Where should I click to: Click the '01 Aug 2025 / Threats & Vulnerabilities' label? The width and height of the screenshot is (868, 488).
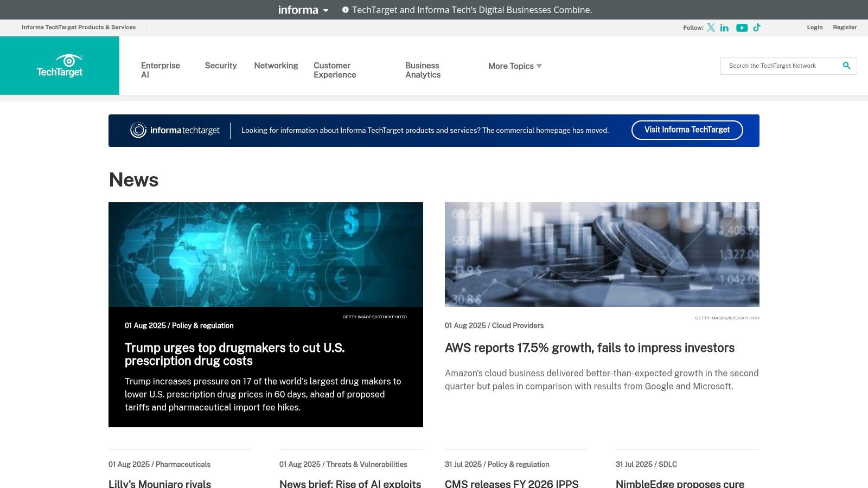(x=343, y=464)
